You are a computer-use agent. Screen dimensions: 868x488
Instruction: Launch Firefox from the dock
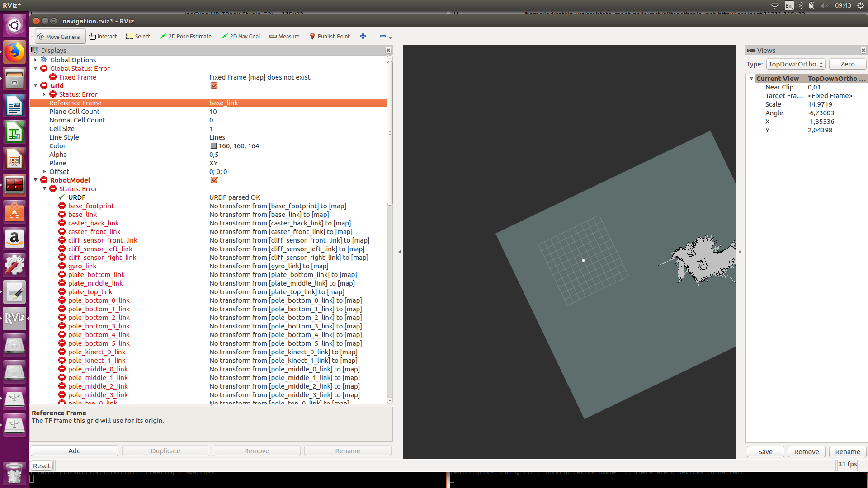coord(14,52)
